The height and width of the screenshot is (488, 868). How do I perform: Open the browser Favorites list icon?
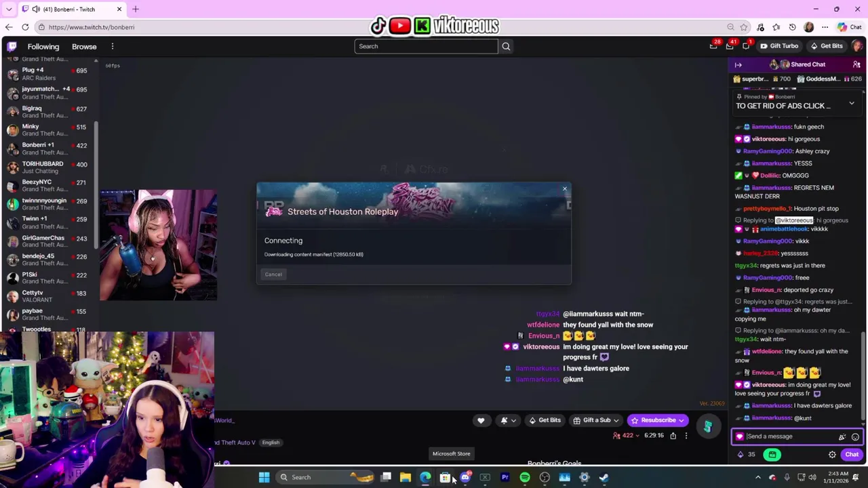coord(776,27)
